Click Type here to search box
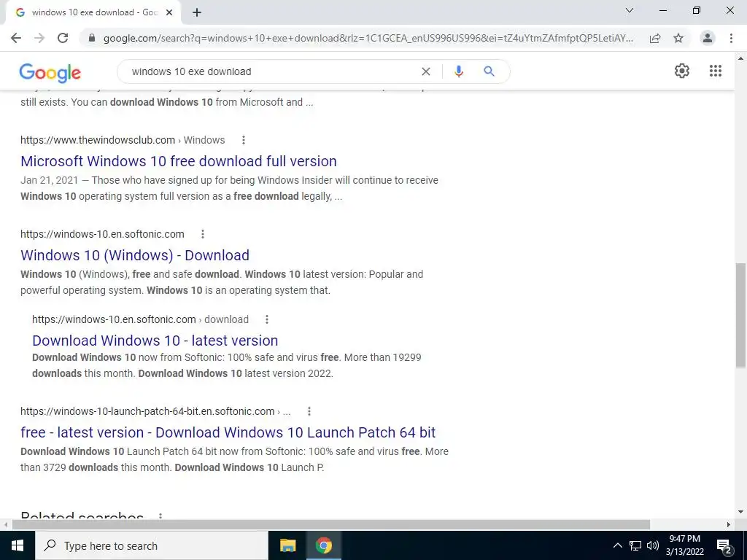This screenshot has height=560, width=747. [152, 545]
